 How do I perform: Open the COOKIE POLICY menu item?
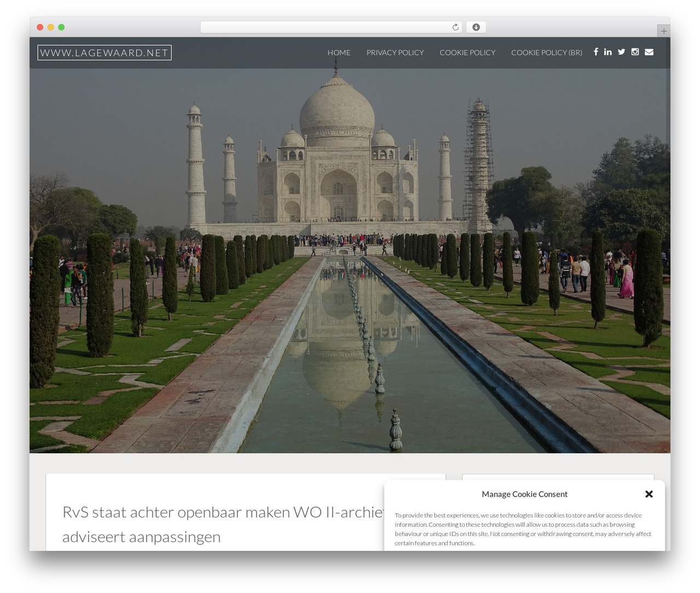click(x=468, y=53)
